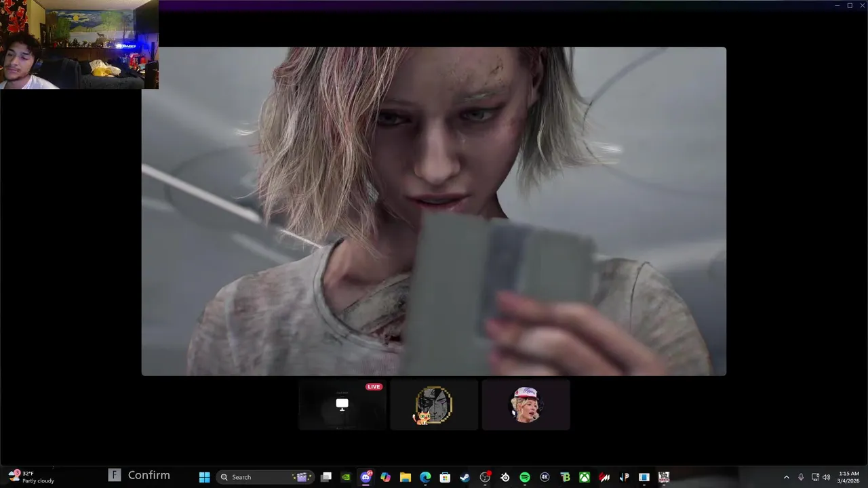The width and height of the screenshot is (868, 488).
Task: Open the clock and date flyout
Action: pos(848,477)
